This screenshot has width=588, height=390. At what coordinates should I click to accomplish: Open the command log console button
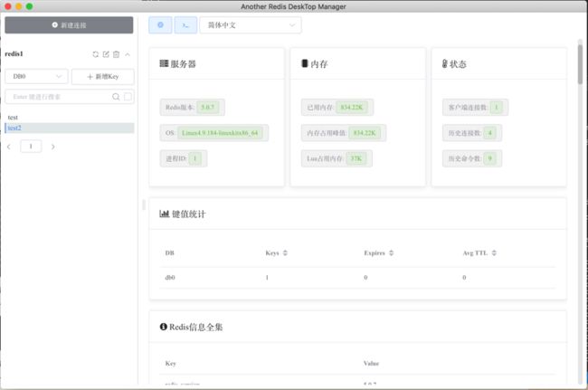click(x=185, y=25)
